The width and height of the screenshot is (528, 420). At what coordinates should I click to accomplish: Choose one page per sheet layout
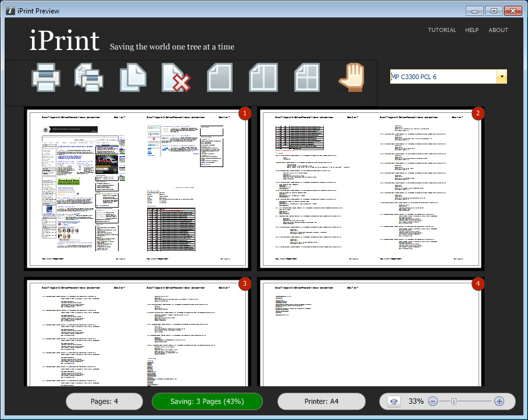[x=220, y=77]
